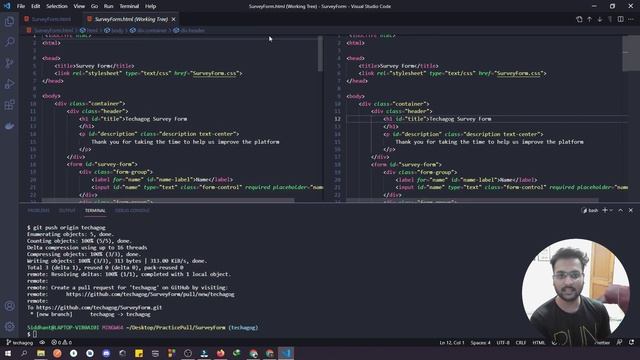Click the div.header breadcrumb item

[189, 30]
